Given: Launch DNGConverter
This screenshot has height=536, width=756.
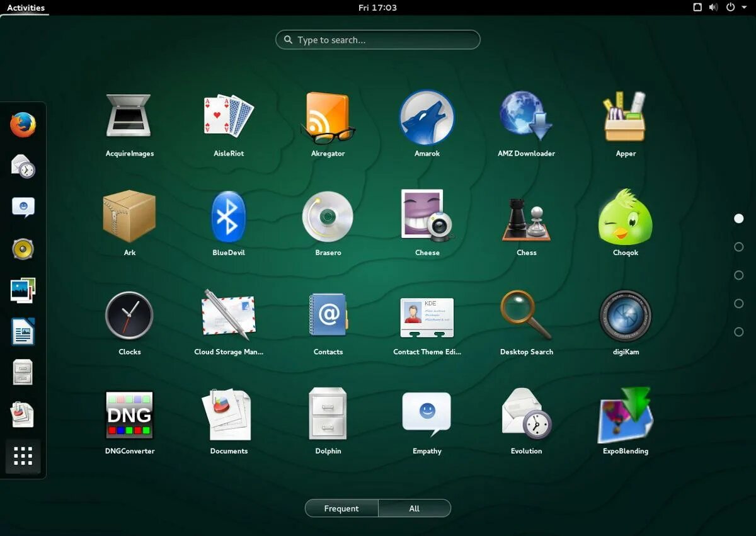Looking at the screenshot, I should pyautogui.click(x=129, y=415).
